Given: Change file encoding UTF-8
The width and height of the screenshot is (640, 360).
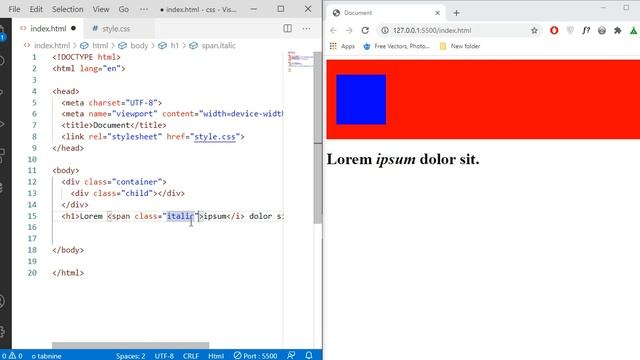Looking at the screenshot, I should coord(164,356).
